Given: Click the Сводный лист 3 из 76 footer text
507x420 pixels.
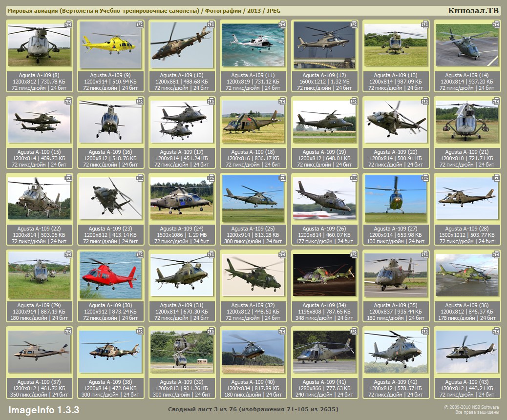Looking at the screenshot, I should tap(253, 409).
